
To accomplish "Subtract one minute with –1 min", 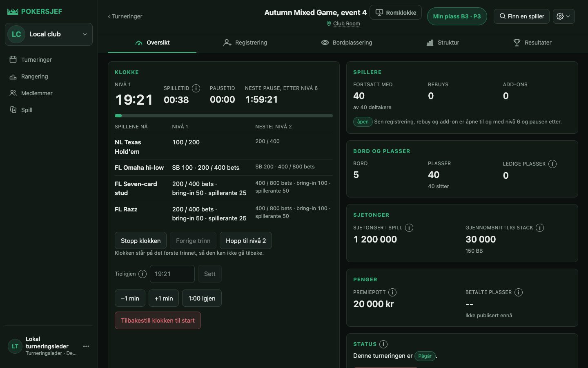I will tap(130, 298).
